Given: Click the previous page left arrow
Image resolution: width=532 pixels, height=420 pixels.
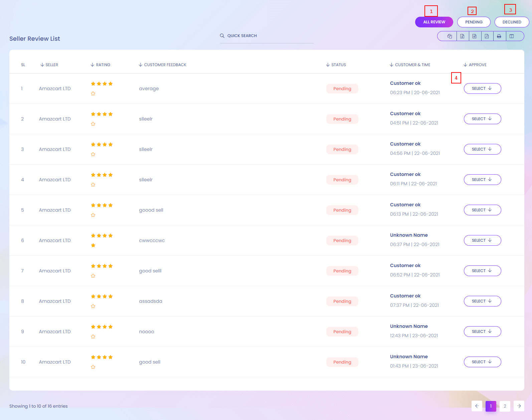Looking at the screenshot, I should point(477,406).
